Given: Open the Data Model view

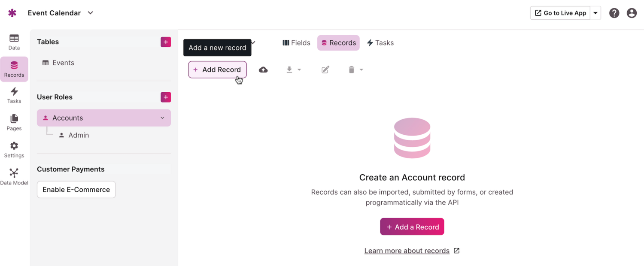Looking at the screenshot, I should point(14,177).
